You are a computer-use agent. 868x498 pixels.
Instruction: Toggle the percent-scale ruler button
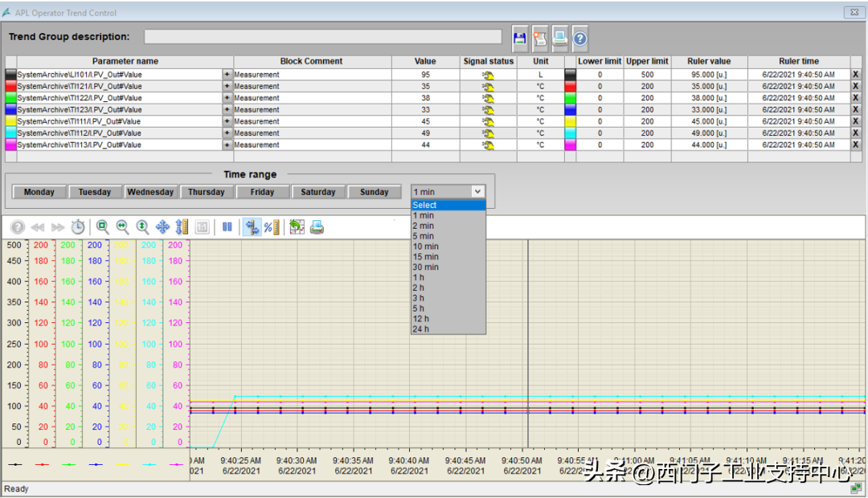pos(272,227)
